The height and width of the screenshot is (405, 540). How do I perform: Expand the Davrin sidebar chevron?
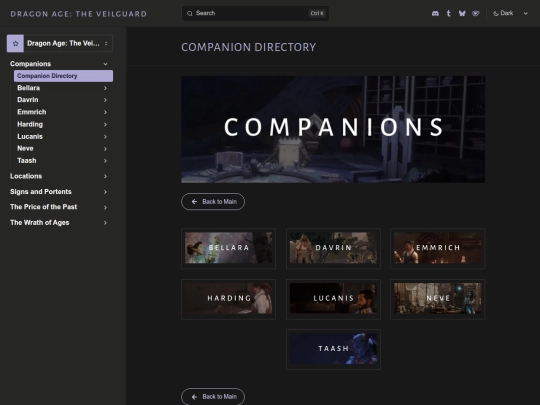[105, 100]
